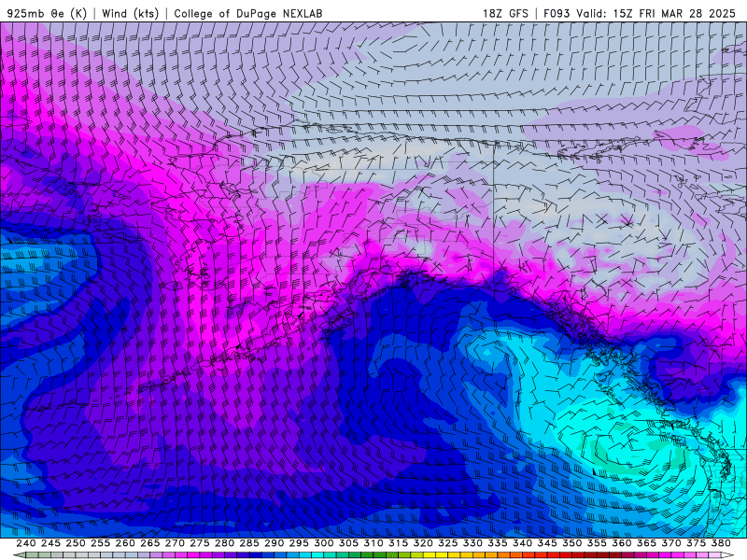Image resolution: width=747 pixels, height=560 pixels.
Task: Click the 290 color scale label
Action: 274,543
